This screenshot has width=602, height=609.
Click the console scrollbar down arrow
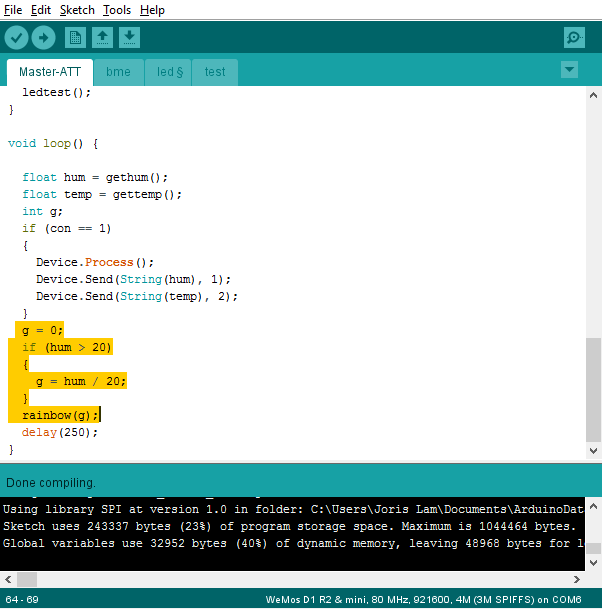(593, 563)
